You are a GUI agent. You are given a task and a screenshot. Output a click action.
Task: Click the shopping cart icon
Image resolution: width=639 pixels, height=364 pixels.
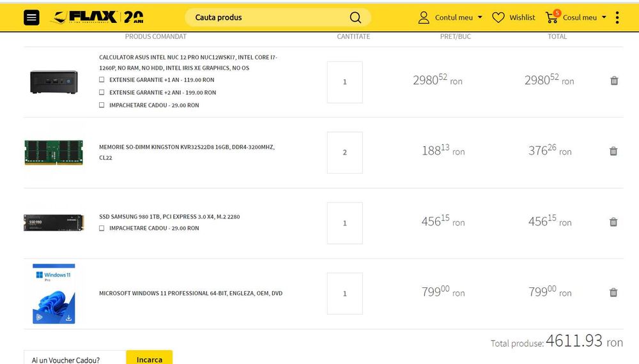point(551,17)
